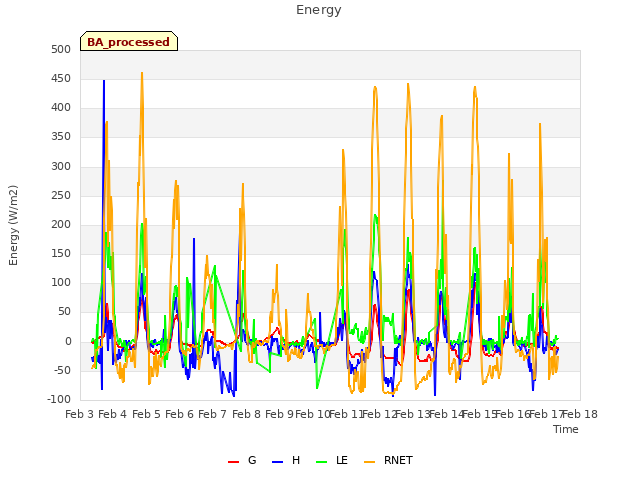Click the 350 y-axis tick label
640x480 pixels.
pyautogui.click(x=61, y=137)
